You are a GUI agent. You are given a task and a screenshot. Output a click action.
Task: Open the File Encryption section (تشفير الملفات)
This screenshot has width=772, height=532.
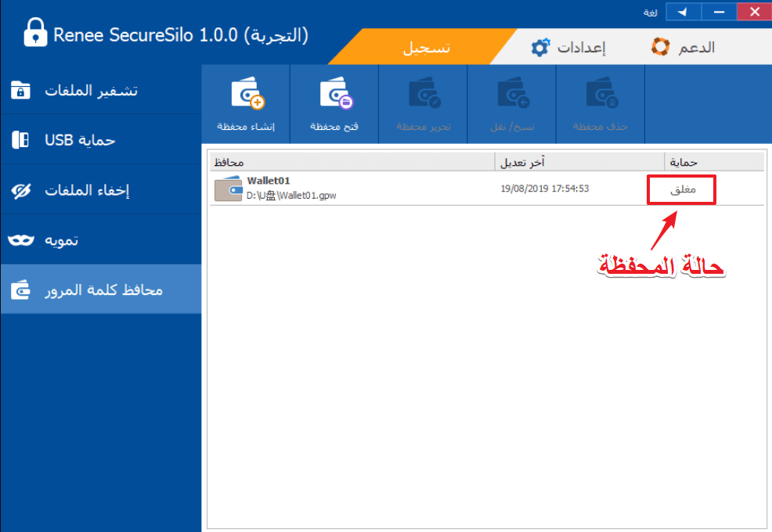click(x=101, y=91)
